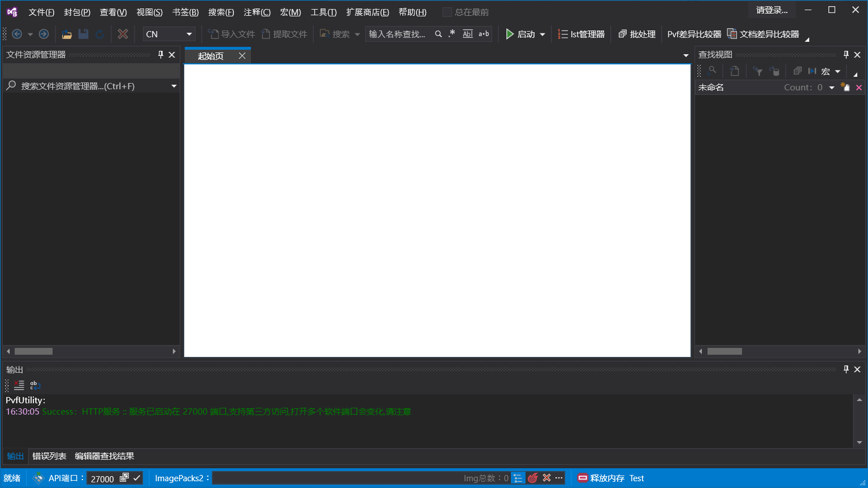868x488 pixels.
Task: Click the clear-output icon in 输出 panel
Action: (x=19, y=385)
